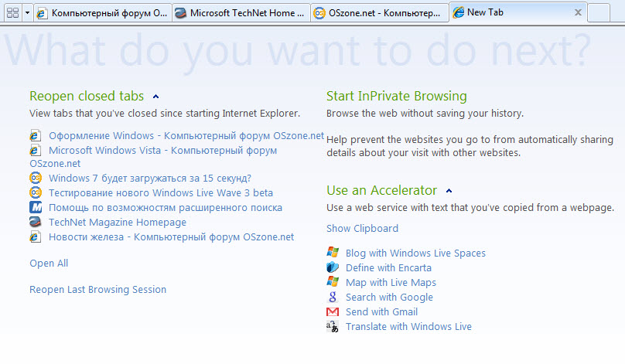Click IE icon beside Новости железа
The image size is (625, 364).
(x=36, y=237)
